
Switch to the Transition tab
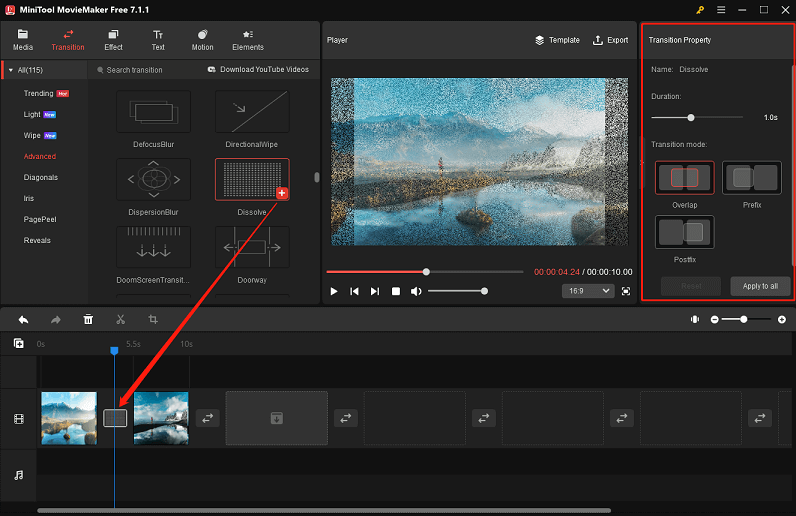click(x=68, y=40)
